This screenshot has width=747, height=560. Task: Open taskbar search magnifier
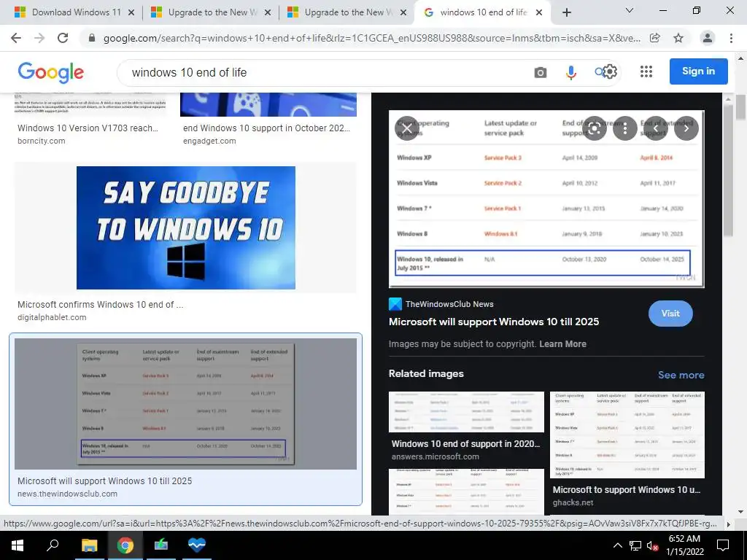(52, 545)
